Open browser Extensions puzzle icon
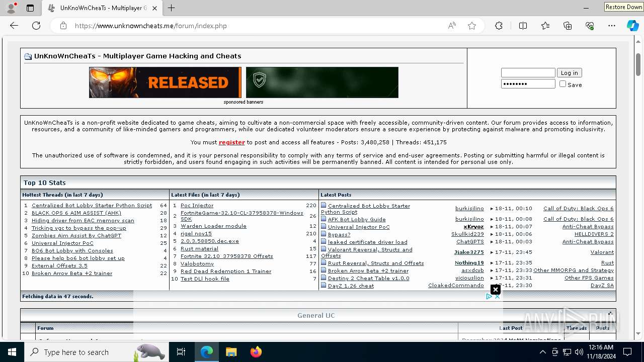This screenshot has width=644, height=362. (499, 26)
